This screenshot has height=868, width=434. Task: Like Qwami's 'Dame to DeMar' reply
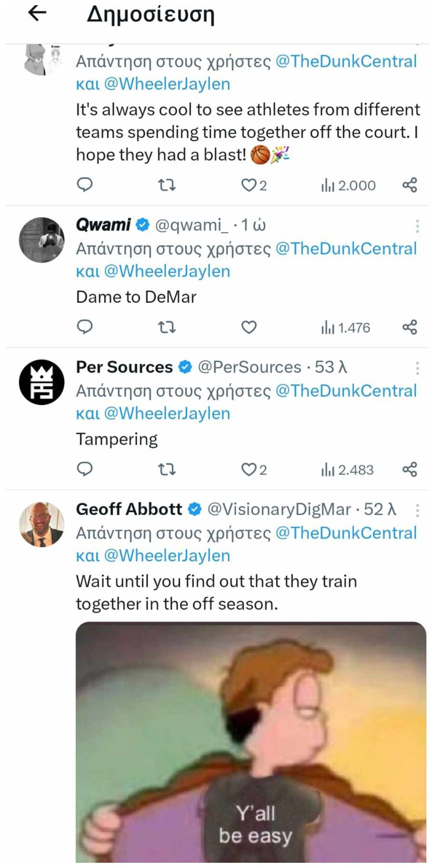(249, 327)
